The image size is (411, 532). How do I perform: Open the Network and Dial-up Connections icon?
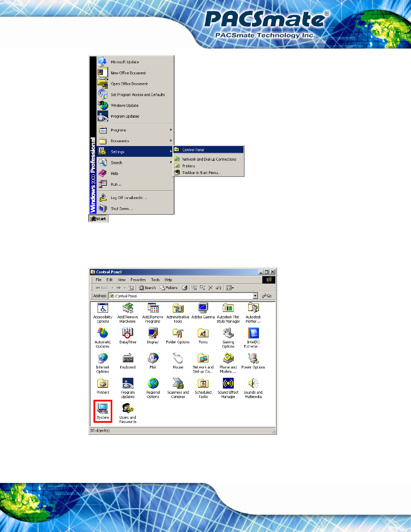203,363
